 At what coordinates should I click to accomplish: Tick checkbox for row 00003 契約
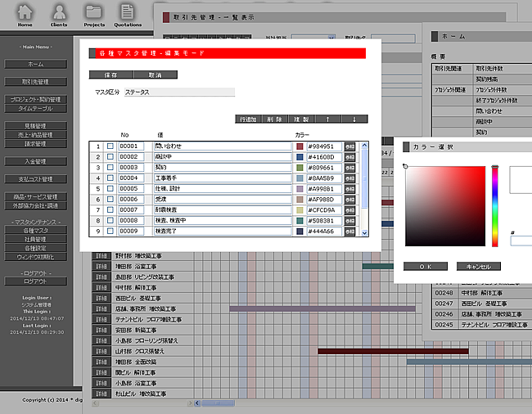[110, 167]
